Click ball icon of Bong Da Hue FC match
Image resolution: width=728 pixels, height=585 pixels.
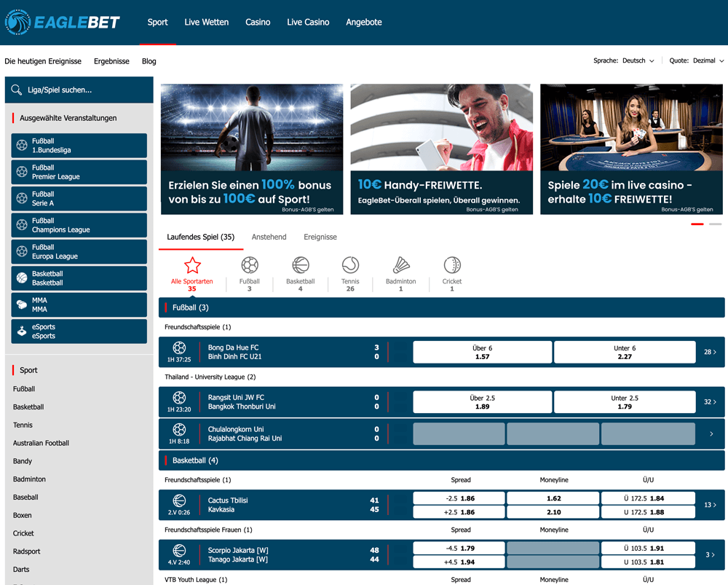[x=179, y=348]
